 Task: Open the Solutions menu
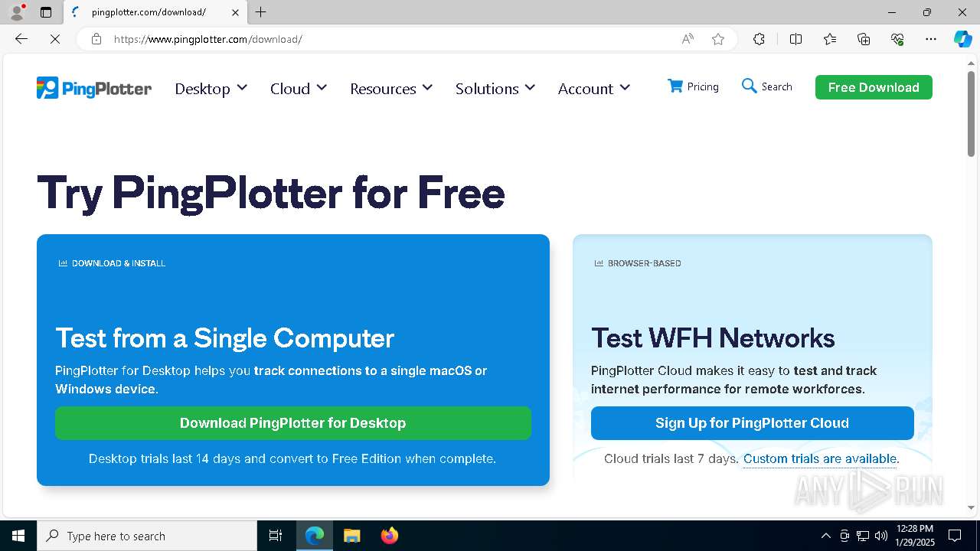[495, 89]
